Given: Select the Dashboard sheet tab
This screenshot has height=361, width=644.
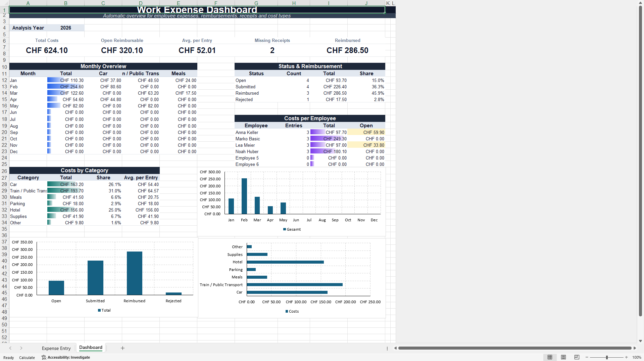Looking at the screenshot, I should [91, 348].
